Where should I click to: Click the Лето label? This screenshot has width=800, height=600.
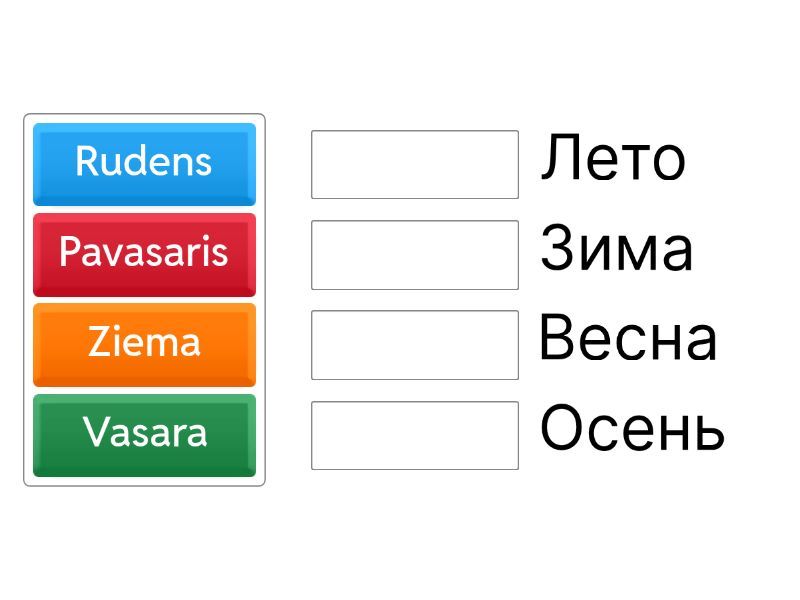(x=613, y=159)
